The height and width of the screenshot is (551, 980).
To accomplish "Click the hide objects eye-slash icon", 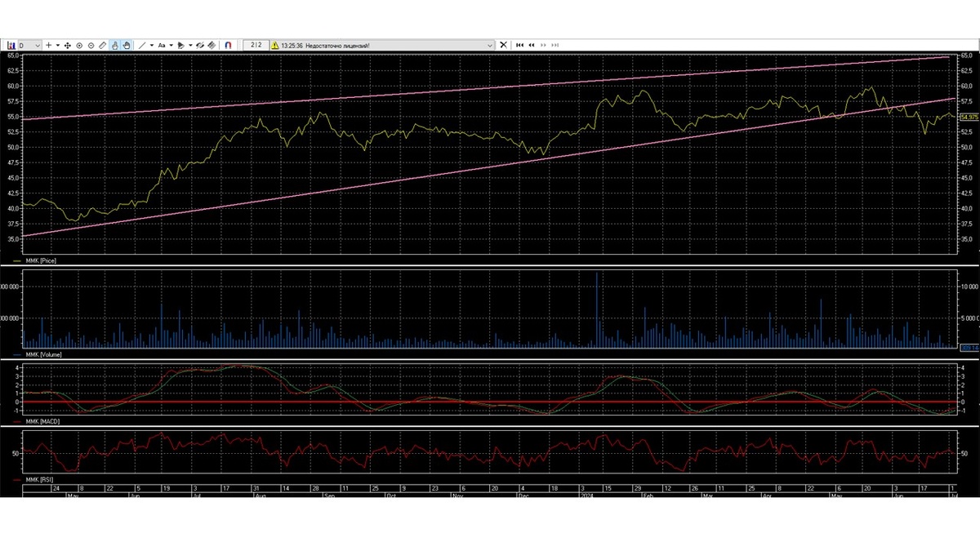I will (x=199, y=46).
